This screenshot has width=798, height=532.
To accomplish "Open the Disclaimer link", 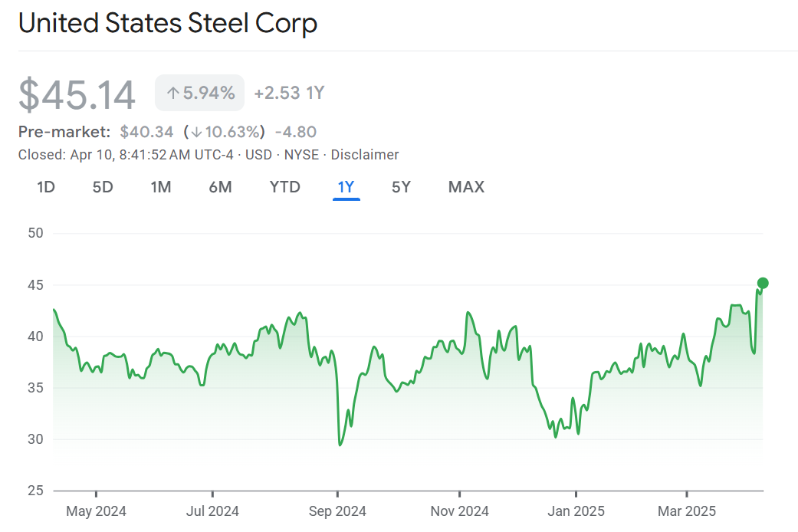I will pos(365,155).
